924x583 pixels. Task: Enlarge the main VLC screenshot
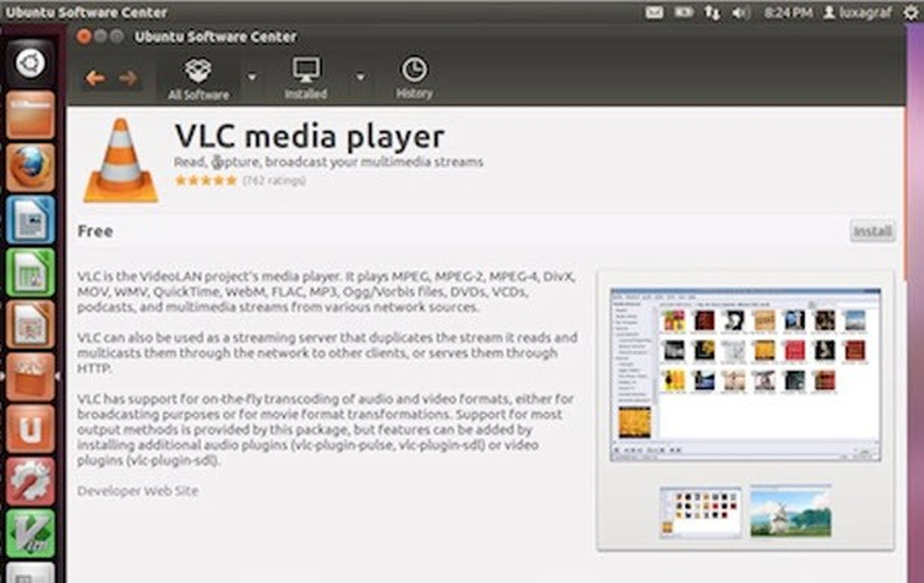pyautogui.click(x=745, y=374)
